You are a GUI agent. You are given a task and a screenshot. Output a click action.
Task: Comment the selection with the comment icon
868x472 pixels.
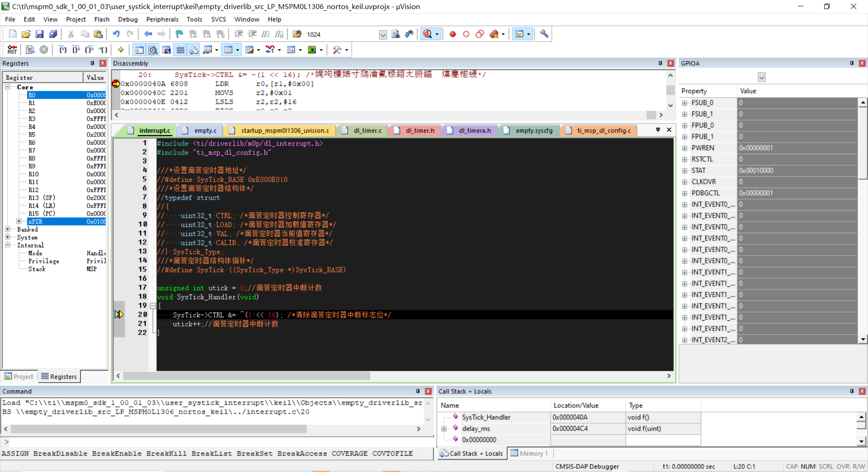(x=266, y=34)
